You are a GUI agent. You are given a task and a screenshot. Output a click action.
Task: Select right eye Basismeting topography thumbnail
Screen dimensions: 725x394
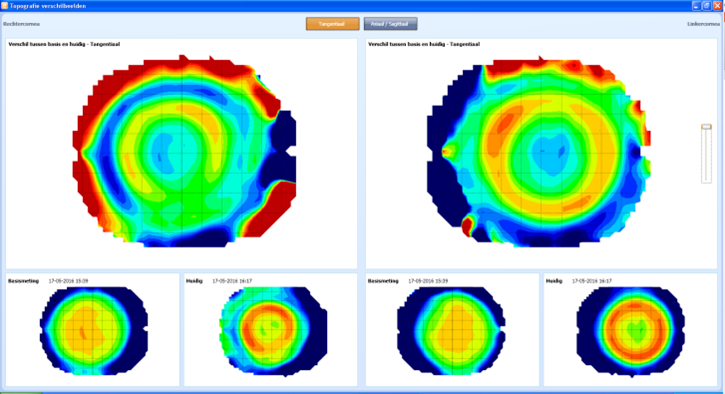[x=94, y=331]
